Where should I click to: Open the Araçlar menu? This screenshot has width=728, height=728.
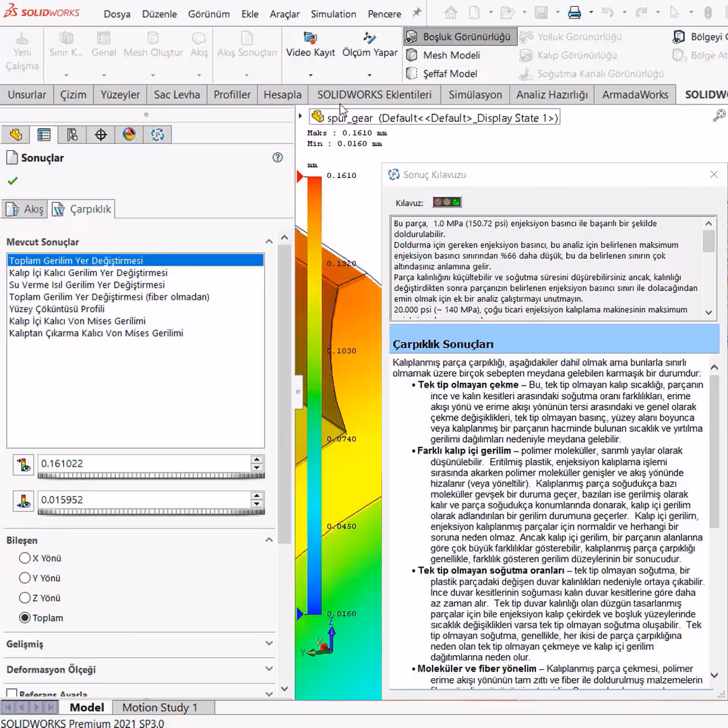point(284,14)
